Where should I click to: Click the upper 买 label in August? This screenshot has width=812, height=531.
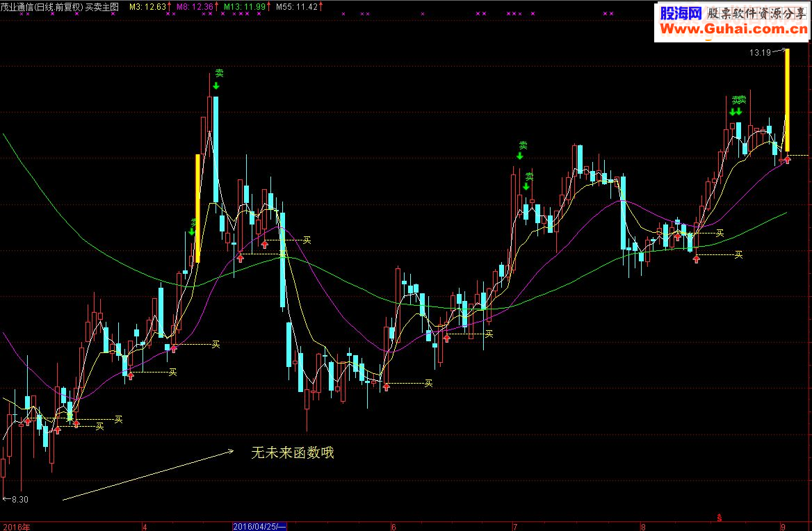[x=720, y=233]
